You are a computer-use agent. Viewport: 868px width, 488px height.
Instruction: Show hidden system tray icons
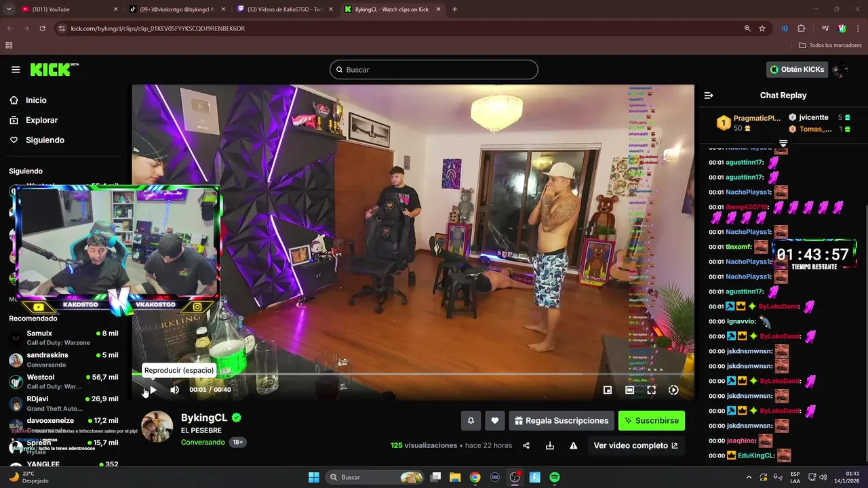(749, 477)
